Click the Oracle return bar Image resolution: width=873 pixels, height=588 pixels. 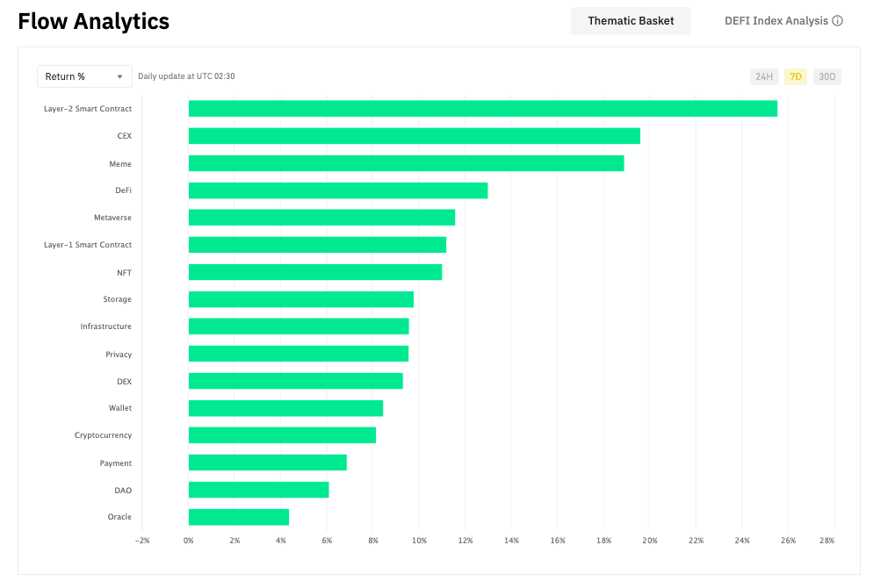(239, 517)
